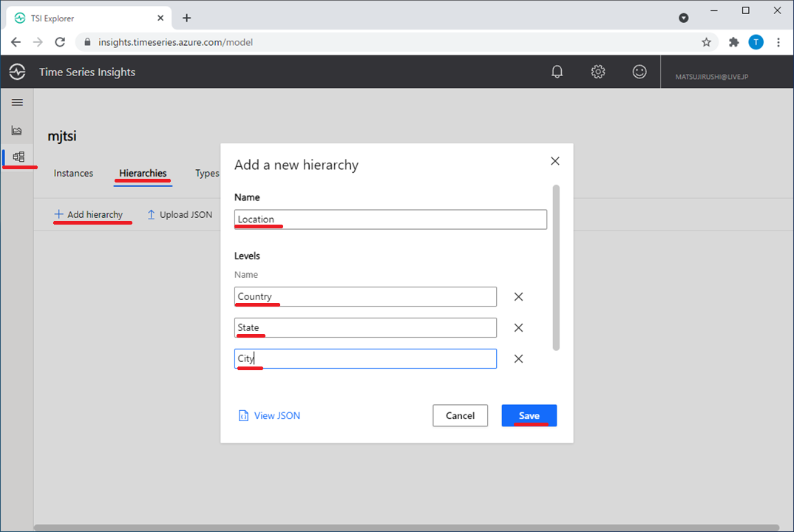
Task: Select the TSI Explorer browser tab
Action: [89, 18]
